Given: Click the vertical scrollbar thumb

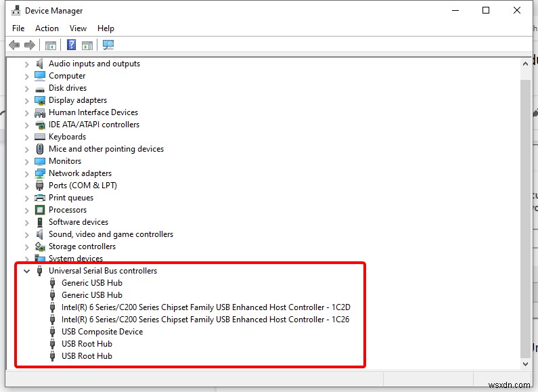Looking at the screenshot, I should pyautogui.click(x=525, y=219).
